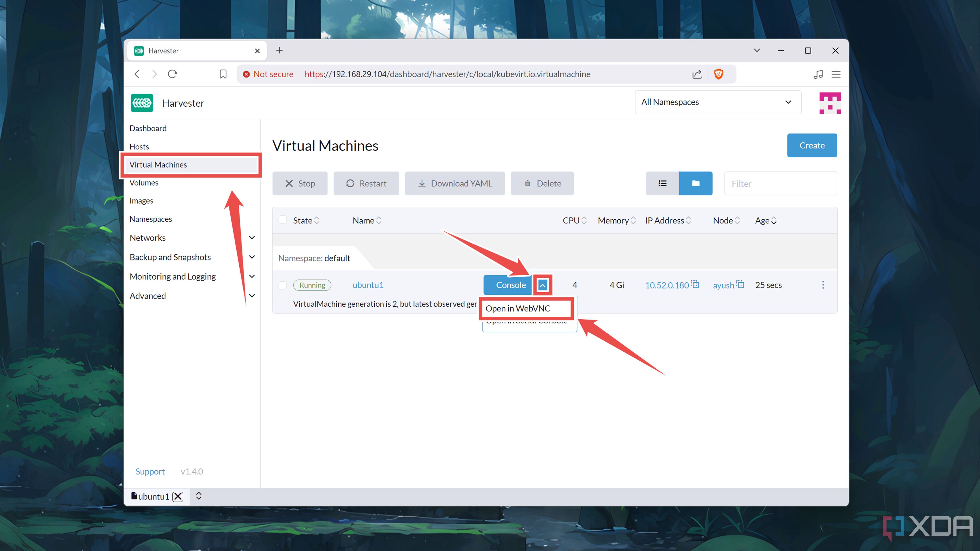Focus the Filter input field

pos(780,183)
